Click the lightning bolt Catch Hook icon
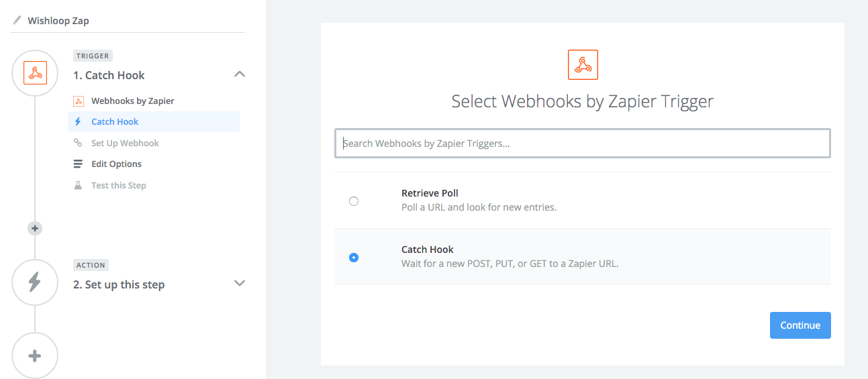Viewport: 868px width, 379px height. pyautogui.click(x=78, y=122)
